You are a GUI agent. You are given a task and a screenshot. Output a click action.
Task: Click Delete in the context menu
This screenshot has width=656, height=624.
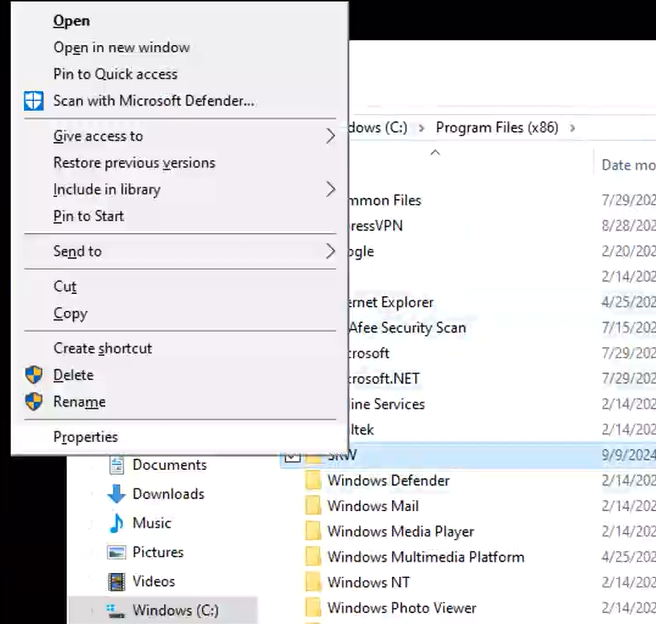tap(73, 375)
